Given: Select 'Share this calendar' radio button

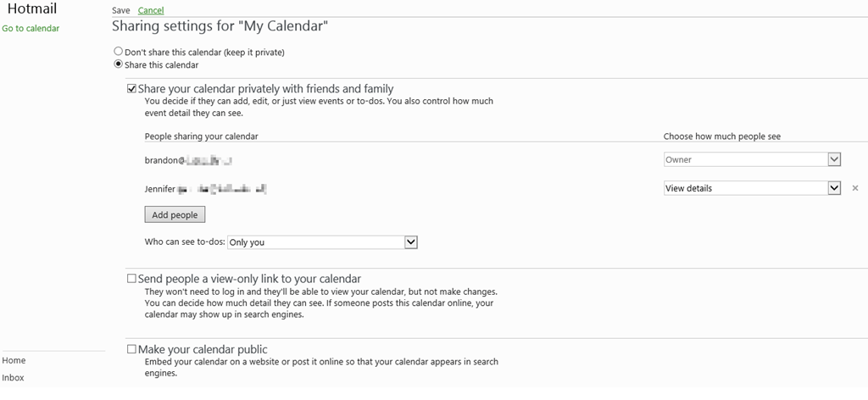Looking at the screenshot, I should 119,64.
